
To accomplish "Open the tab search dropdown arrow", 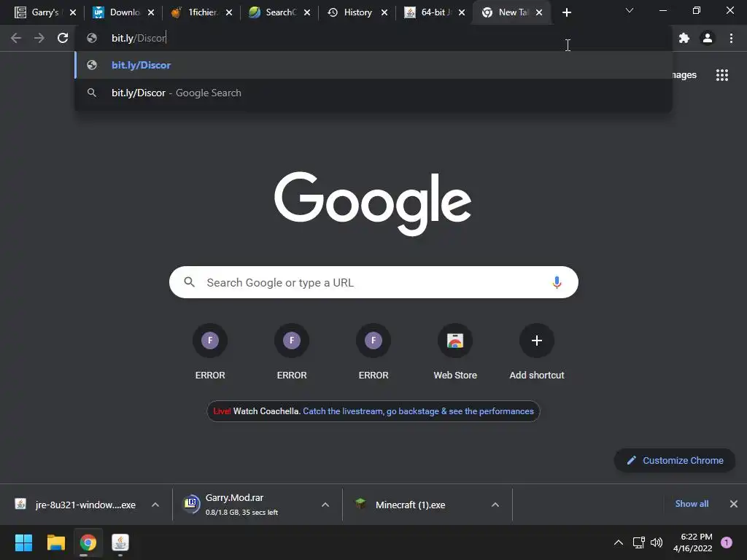I will pyautogui.click(x=630, y=10).
